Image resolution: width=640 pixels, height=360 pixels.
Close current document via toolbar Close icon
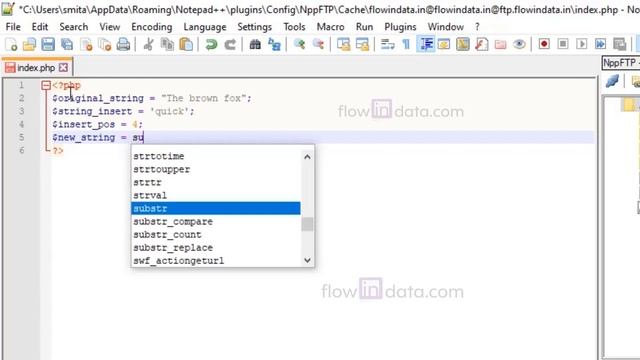[x=86, y=44]
